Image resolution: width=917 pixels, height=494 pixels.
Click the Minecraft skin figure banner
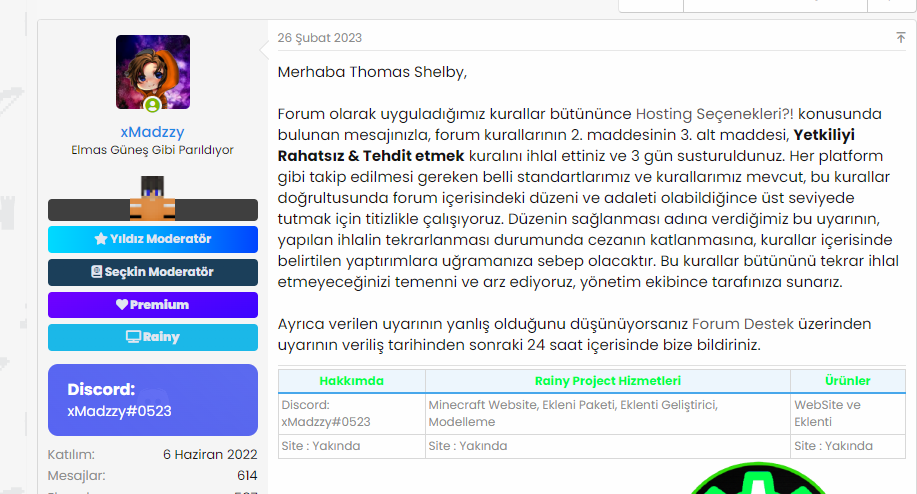153,198
